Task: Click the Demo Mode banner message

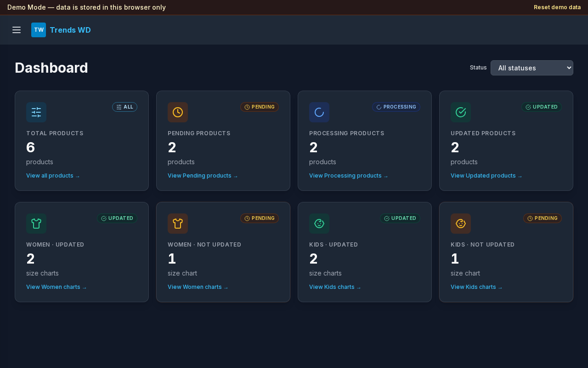Action: (x=86, y=7)
